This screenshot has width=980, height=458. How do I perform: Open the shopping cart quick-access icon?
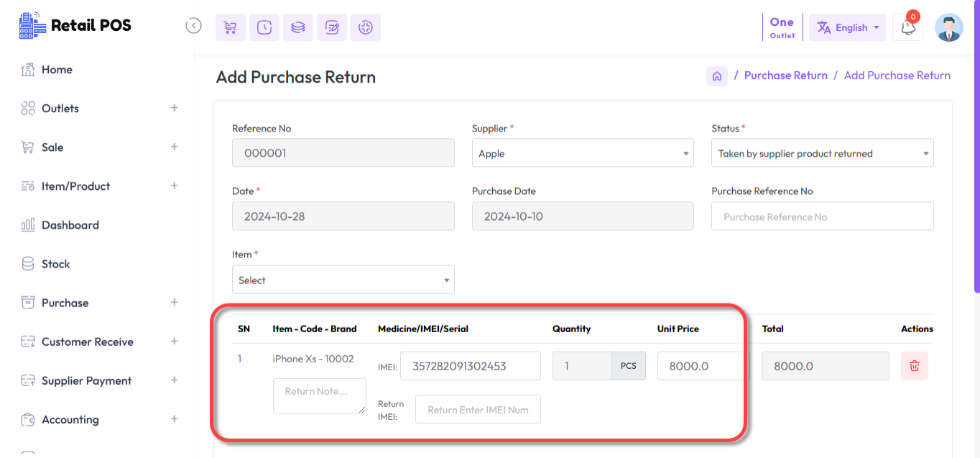pyautogui.click(x=230, y=27)
